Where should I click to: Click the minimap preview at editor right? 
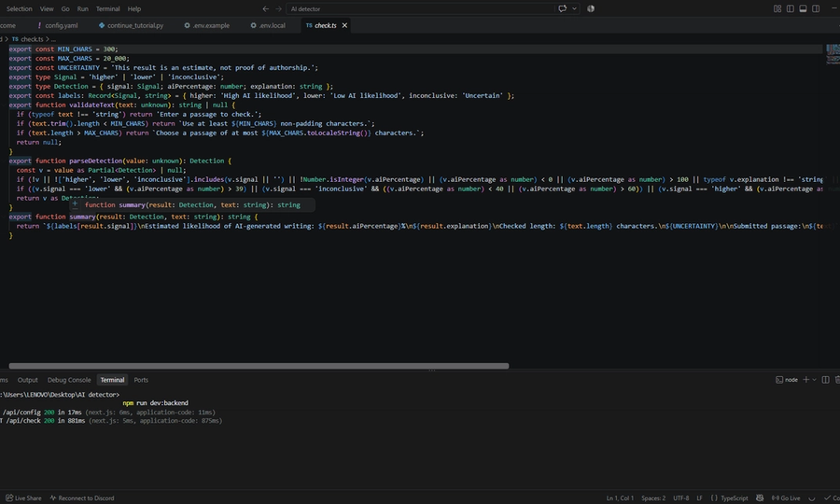833,54
